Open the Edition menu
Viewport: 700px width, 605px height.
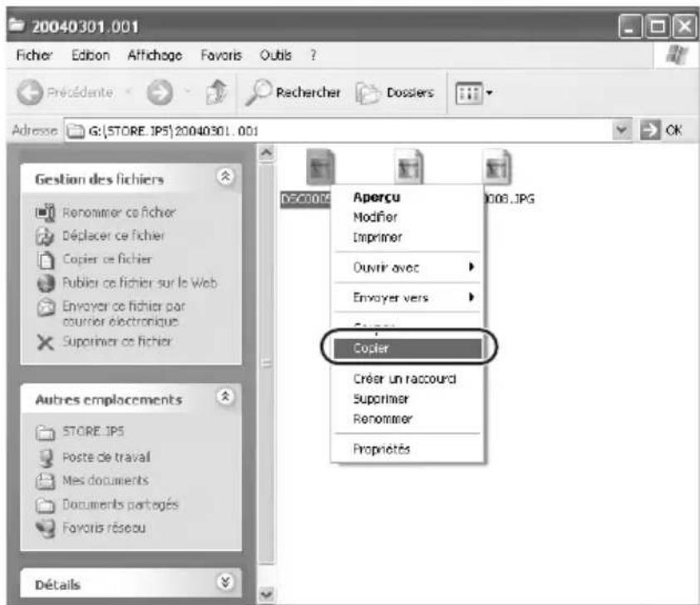(91, 56)
